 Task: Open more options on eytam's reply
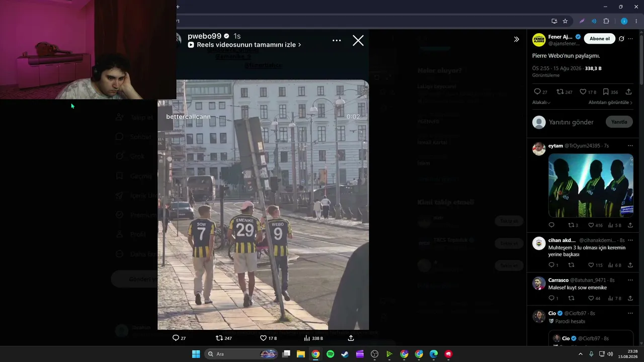click(x=630, y=146)
